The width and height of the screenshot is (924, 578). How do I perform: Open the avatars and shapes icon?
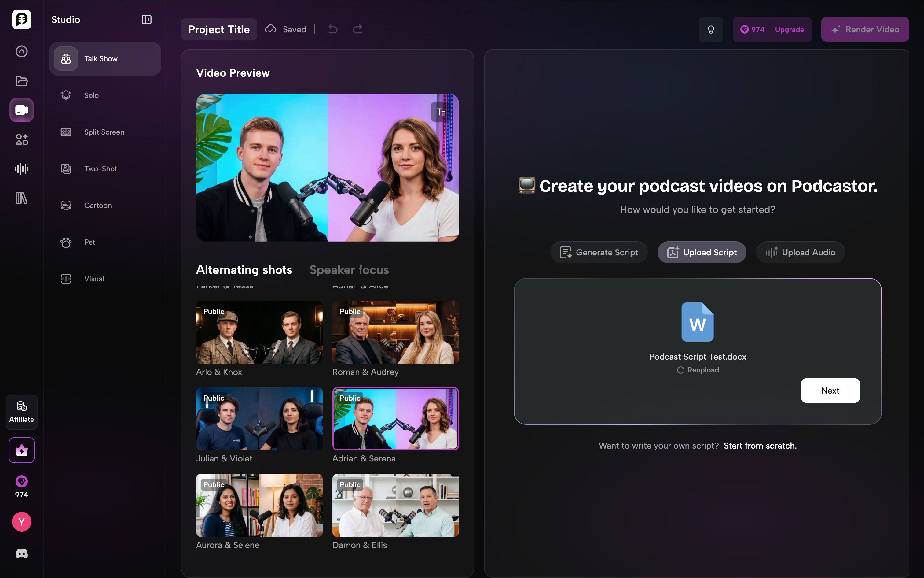point(21,139)
